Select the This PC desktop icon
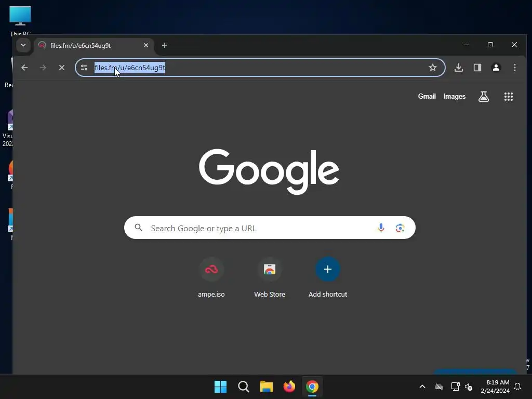 (20, 21)
